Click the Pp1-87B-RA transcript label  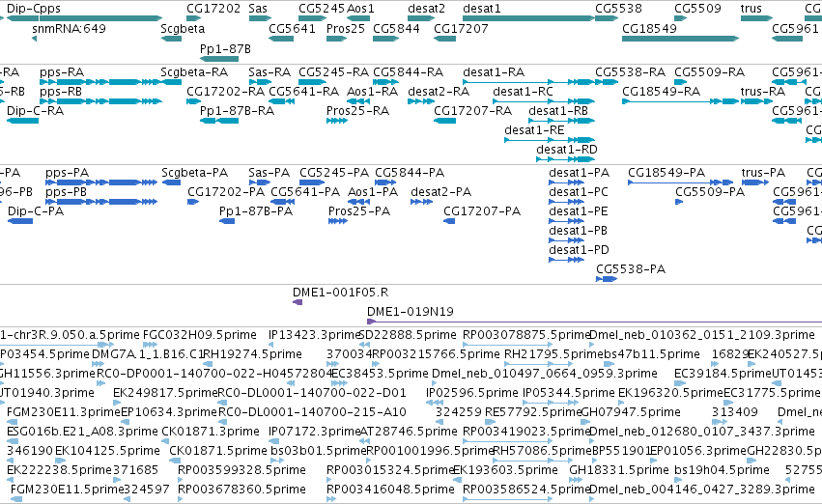pos(237,110)
